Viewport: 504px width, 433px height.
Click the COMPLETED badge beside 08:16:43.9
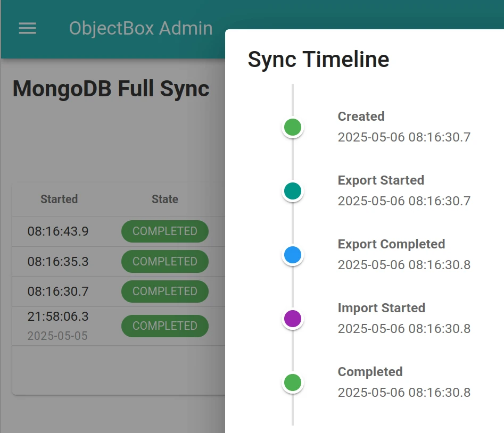coord(164,231)
